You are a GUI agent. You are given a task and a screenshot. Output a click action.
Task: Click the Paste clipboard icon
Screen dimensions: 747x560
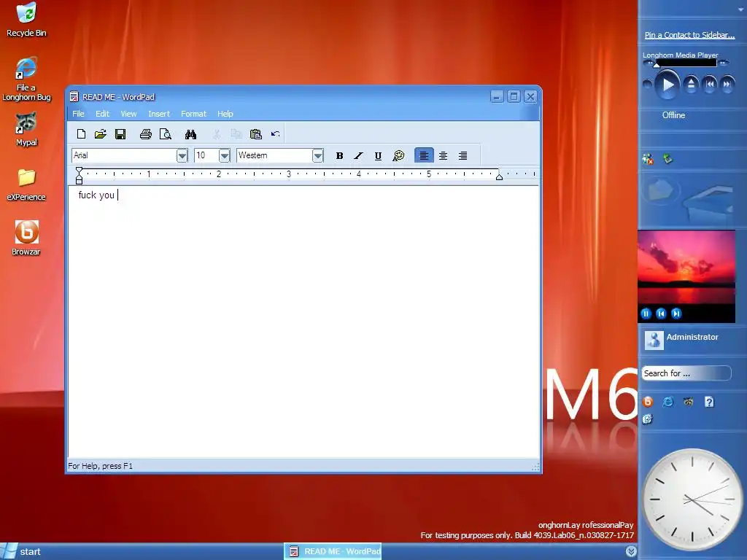(x=256, y=134)
